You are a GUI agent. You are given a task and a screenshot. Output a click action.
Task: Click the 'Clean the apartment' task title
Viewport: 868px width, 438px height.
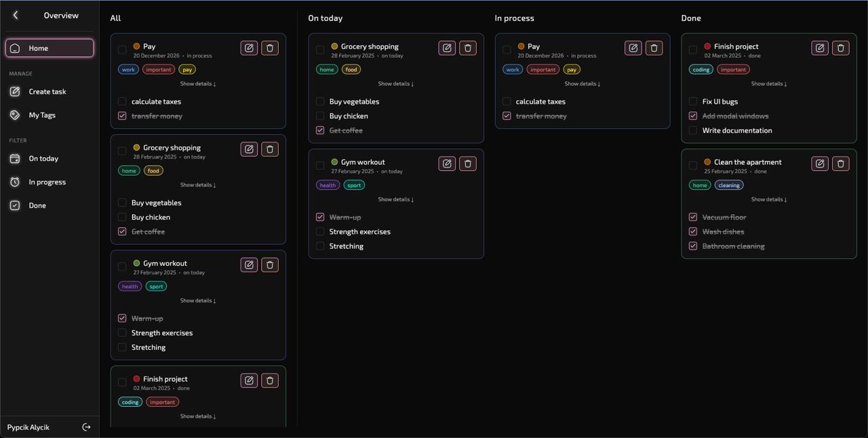pos(748,162)
